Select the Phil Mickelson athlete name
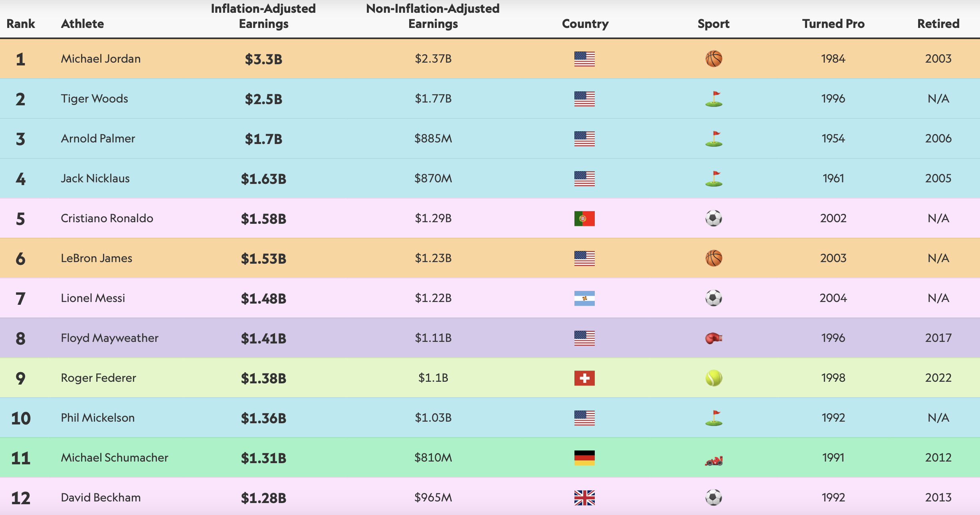 pos(97,418)
